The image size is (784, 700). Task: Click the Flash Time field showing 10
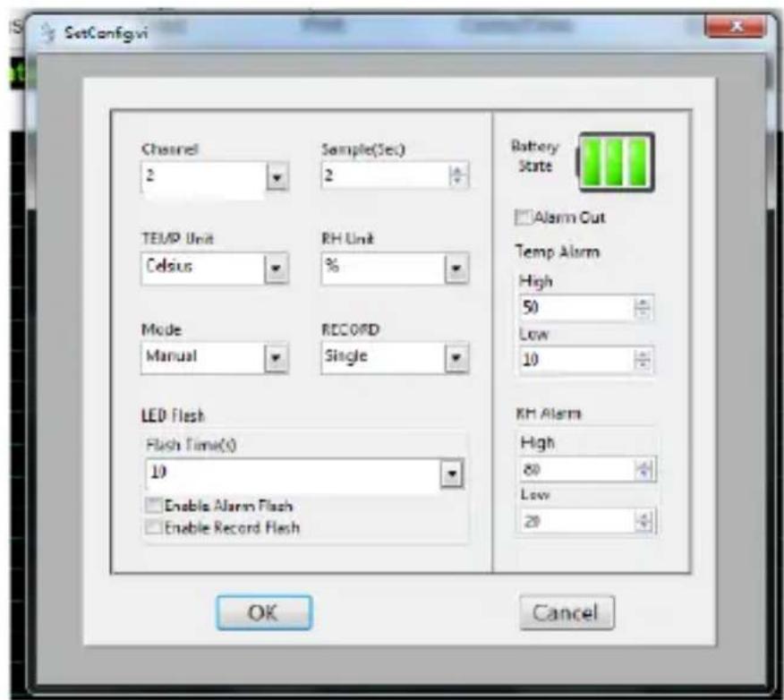point(293,473)
